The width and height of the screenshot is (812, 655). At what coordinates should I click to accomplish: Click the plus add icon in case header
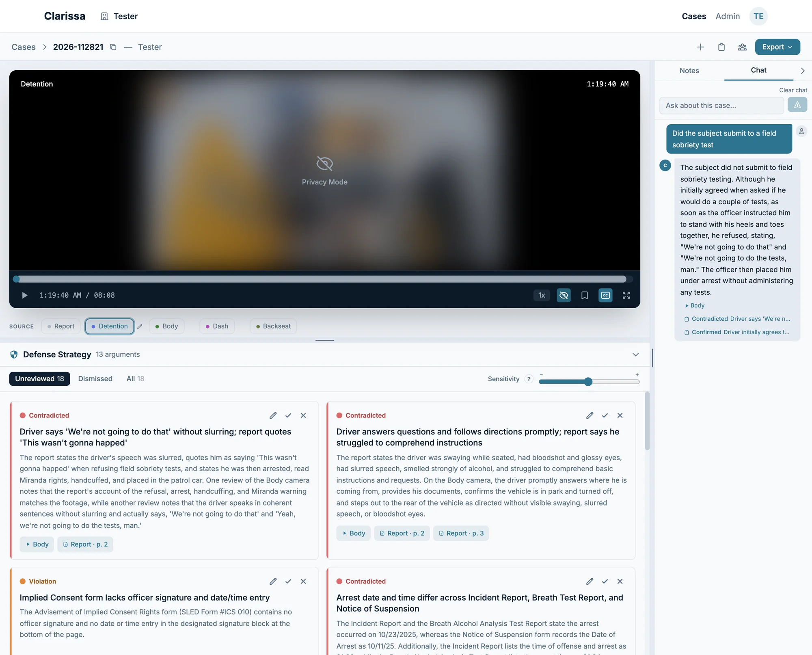701,47
